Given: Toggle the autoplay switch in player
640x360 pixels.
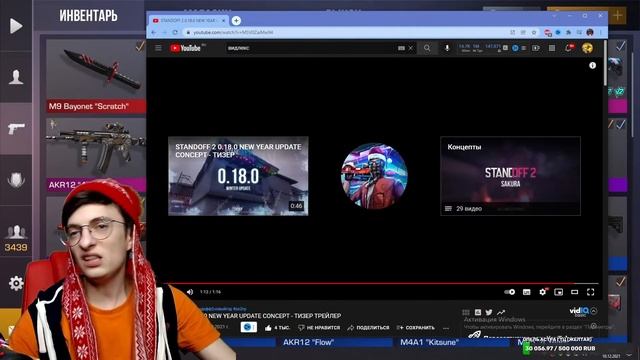Looking at the screenshot, I should click(509, 292).
